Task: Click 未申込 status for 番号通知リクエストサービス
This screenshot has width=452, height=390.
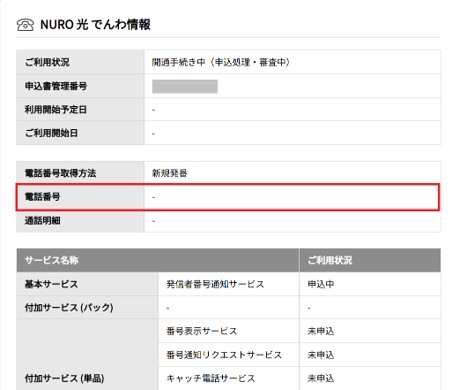Action: [321, 355]
